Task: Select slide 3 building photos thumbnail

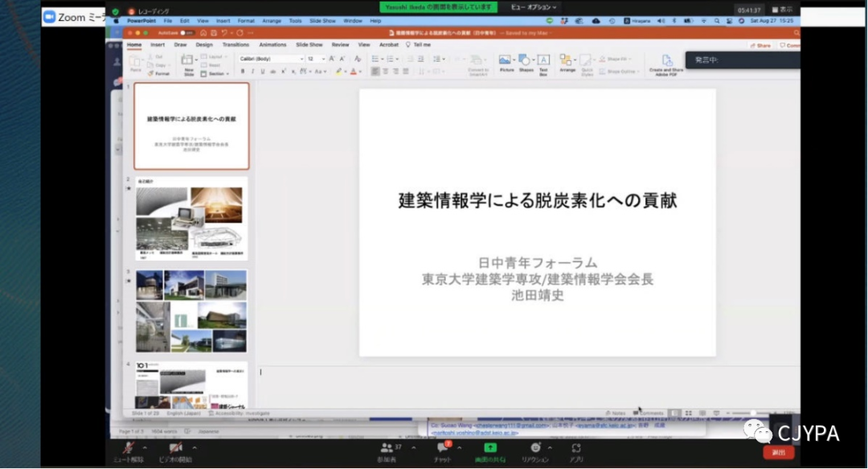Action: [191, 311]
